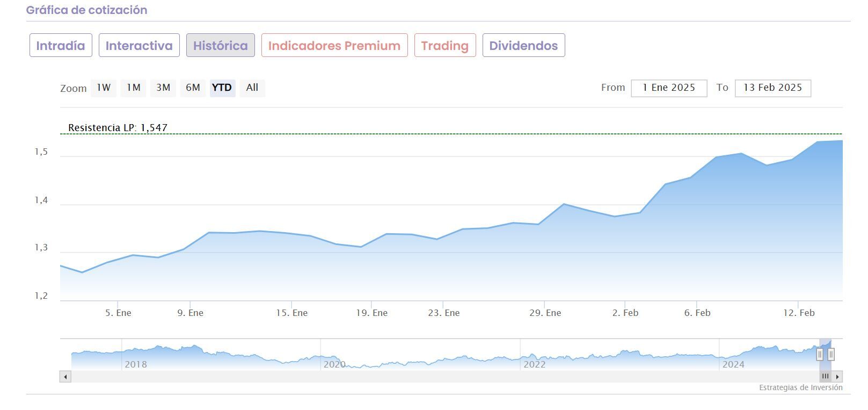Click the navigator scroll right arrow
868x410 pixels.
pos(837,377)
